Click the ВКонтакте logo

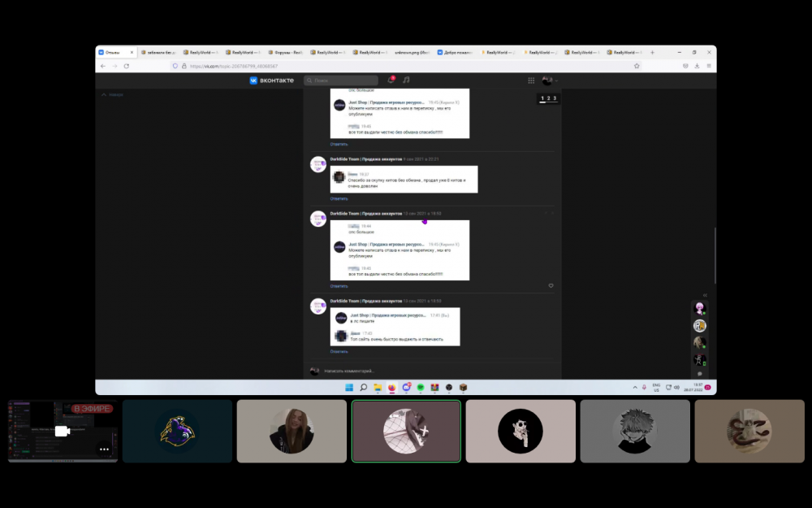click(271, 80)
